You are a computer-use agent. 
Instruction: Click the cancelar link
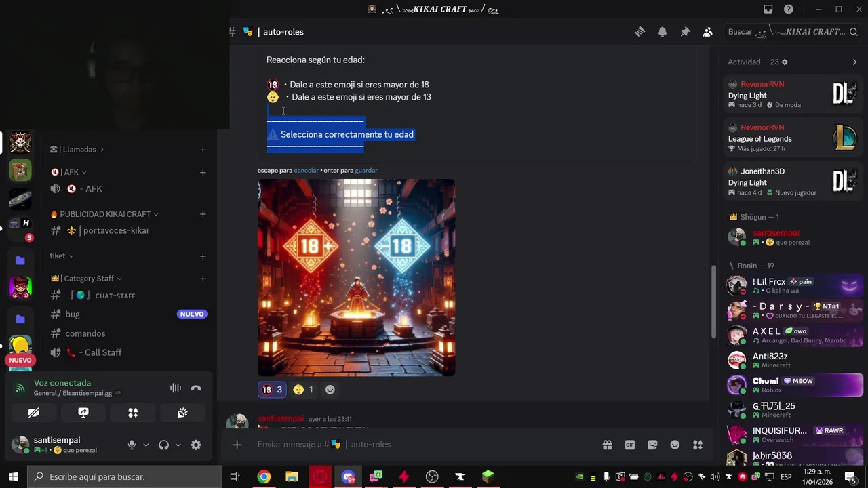click(x=306, y=171)
